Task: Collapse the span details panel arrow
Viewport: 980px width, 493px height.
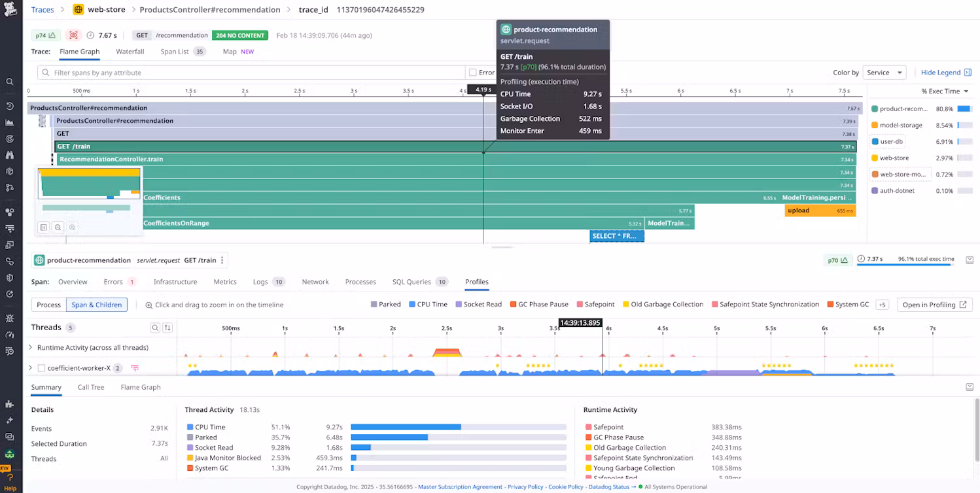Action: click(969, 260)
